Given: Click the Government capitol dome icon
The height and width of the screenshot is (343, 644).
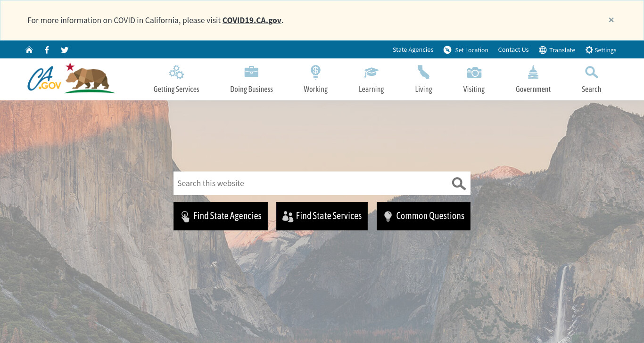Looking at the screenshot, I should click(x=533, y=72).
